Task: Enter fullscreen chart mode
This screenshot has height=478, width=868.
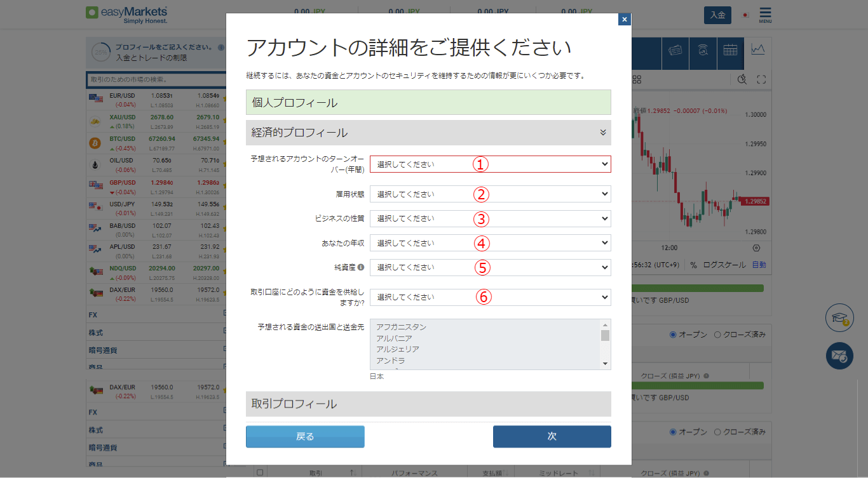Action: coord(761,79)
